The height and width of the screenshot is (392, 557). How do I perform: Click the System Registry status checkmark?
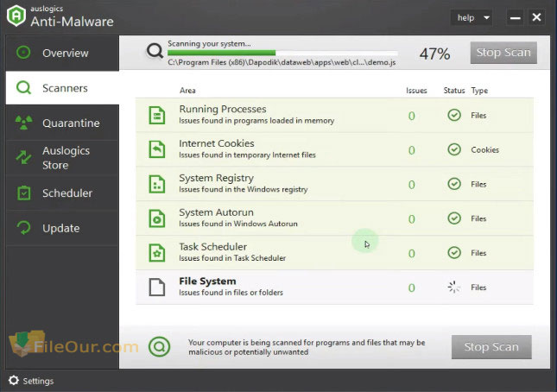coord(454,184)
